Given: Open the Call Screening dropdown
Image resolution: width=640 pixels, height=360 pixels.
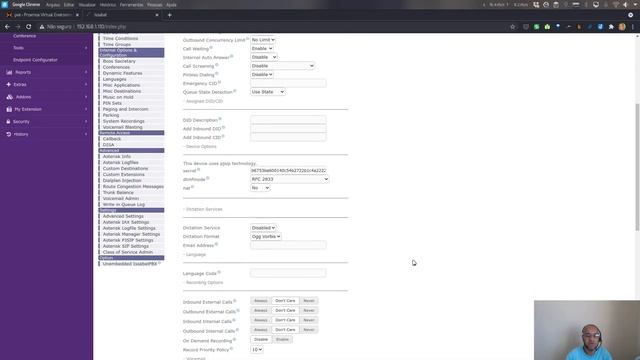Looking at the screenshot, I should tap(282, 66).
